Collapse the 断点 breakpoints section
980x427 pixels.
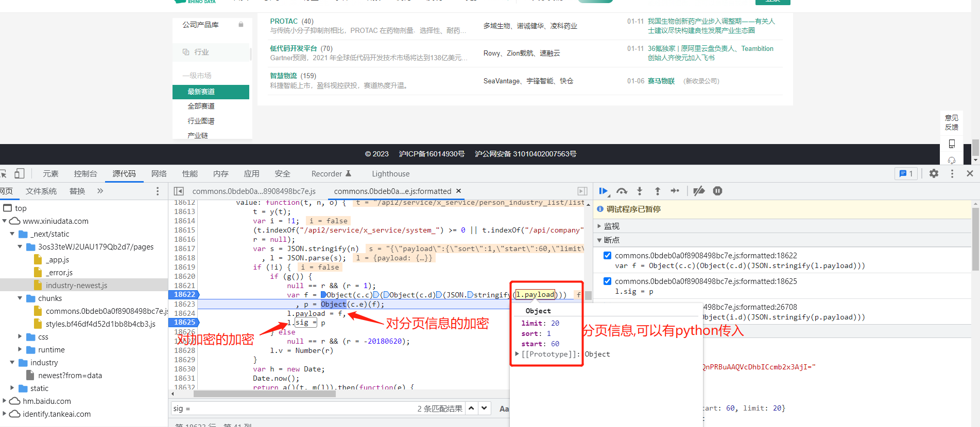pos(599,240)
